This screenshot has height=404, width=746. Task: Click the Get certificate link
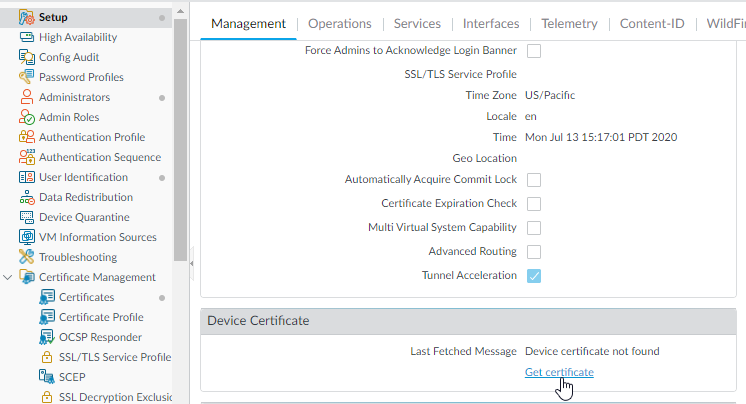point(559,372)
